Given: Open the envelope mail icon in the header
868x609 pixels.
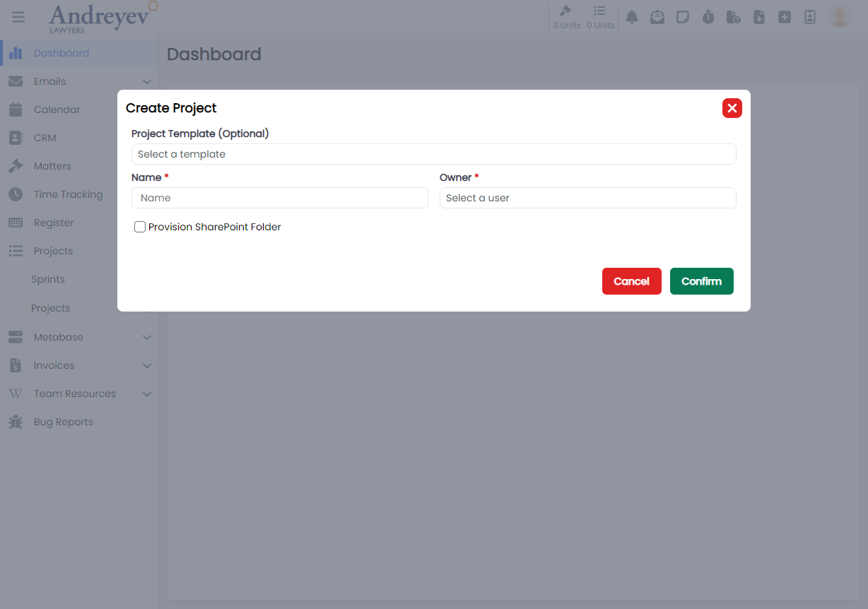Looking at the screenshot, I should tap(657, 17).
